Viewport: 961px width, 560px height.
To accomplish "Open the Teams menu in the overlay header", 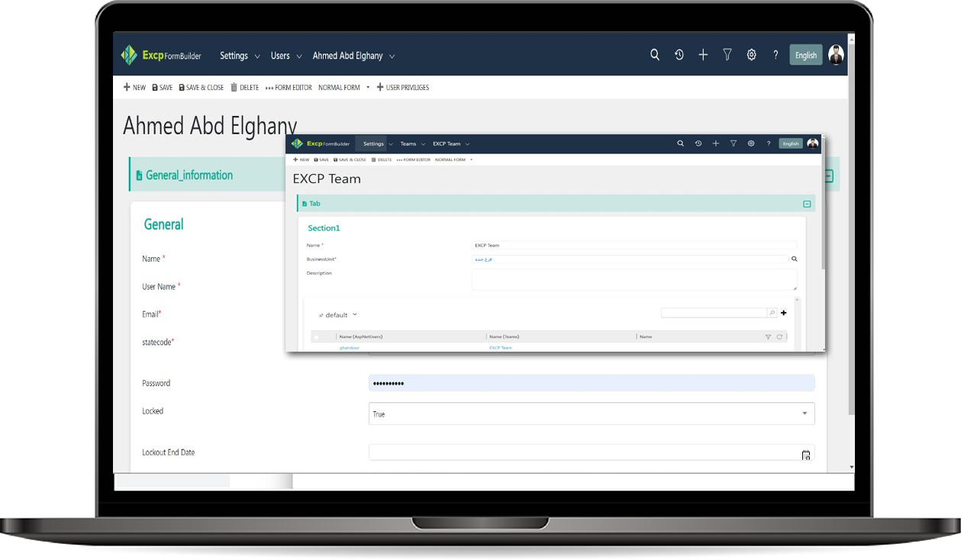I will click(411, 143).
